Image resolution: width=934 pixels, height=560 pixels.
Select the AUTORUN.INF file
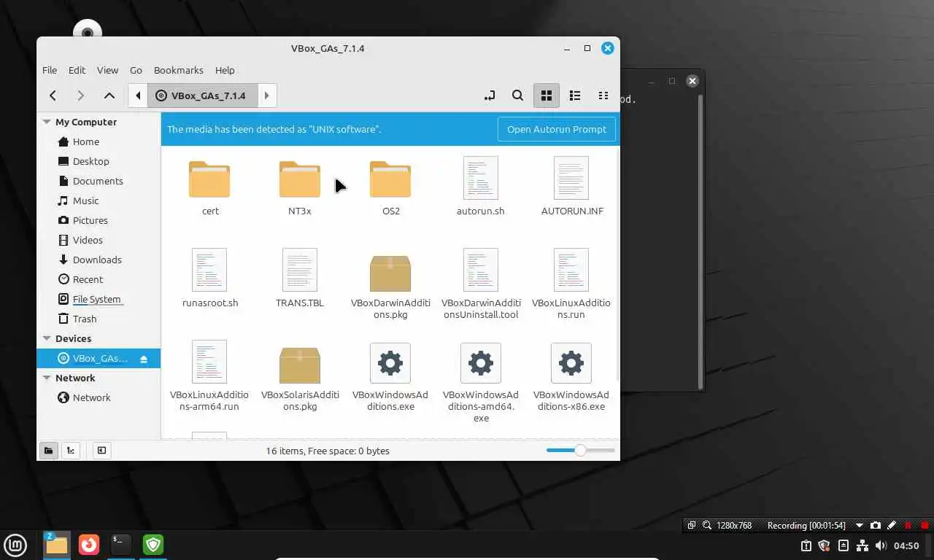pyautogui.click(x=572, y=187)
